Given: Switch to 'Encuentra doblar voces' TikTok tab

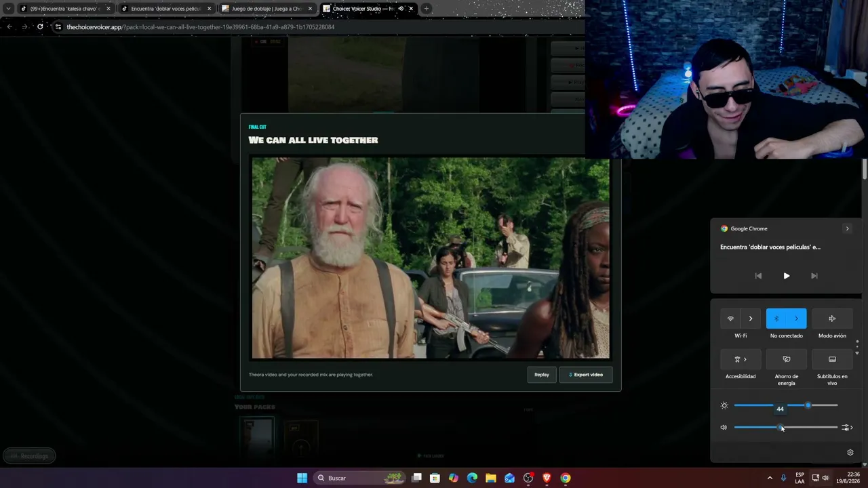Looking at the screenshot, I should (166, 9).
